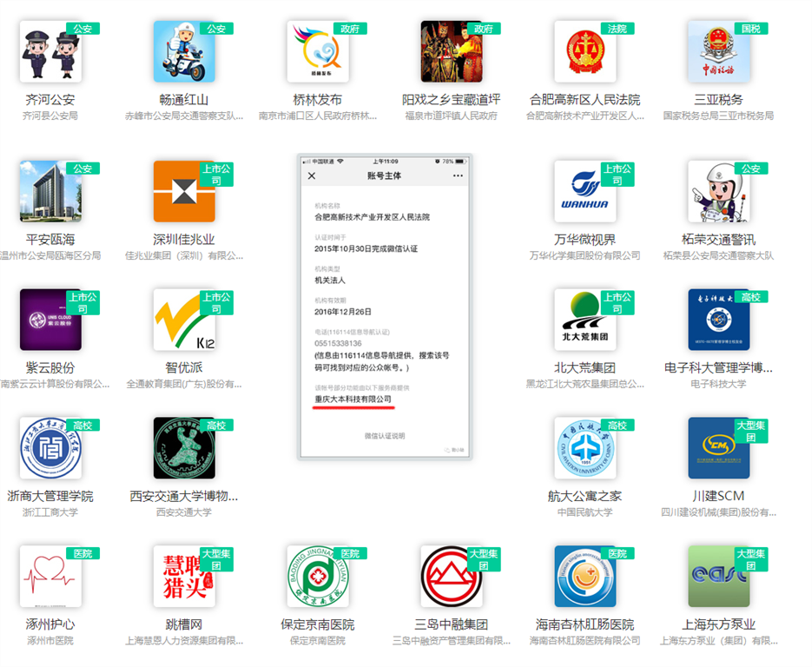Select the 慧聘猎头 red text logo
Screen dimensions: 812x667
point(184,577)
